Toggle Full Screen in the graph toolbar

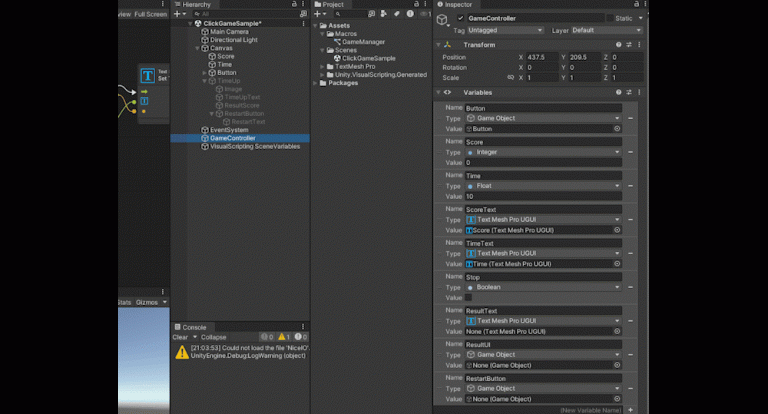coord(151,14)
